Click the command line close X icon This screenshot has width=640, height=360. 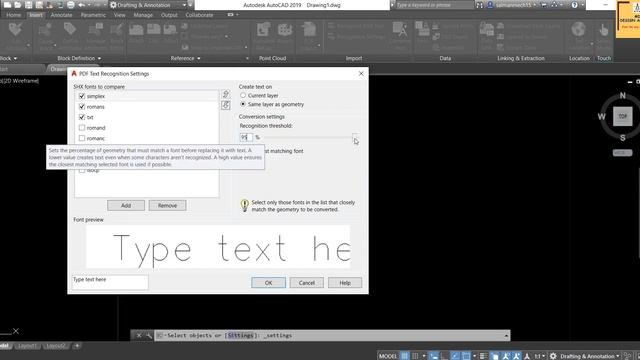(x=139, y=336)
